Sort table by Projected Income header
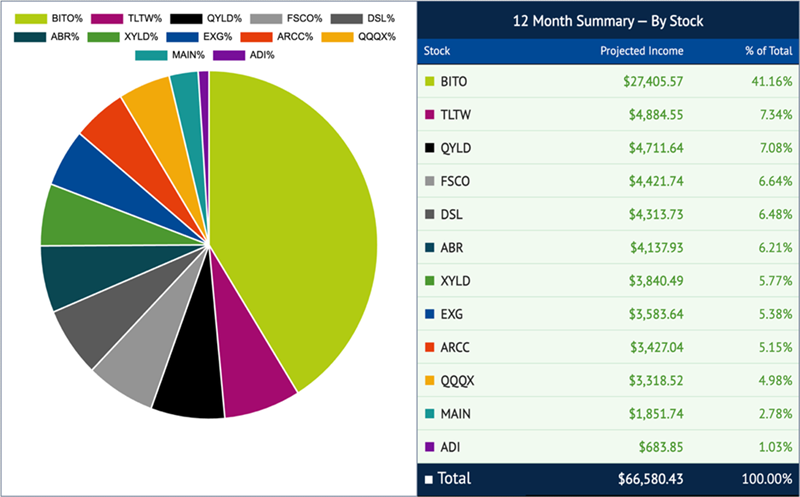The width and height of the screenshot is (800, 497). click(641, 51)
